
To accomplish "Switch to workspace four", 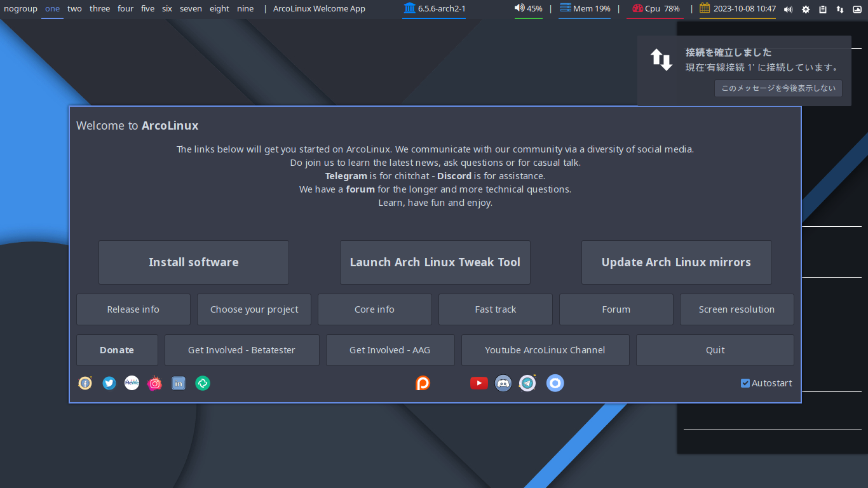I will click(x=126, y=9).
